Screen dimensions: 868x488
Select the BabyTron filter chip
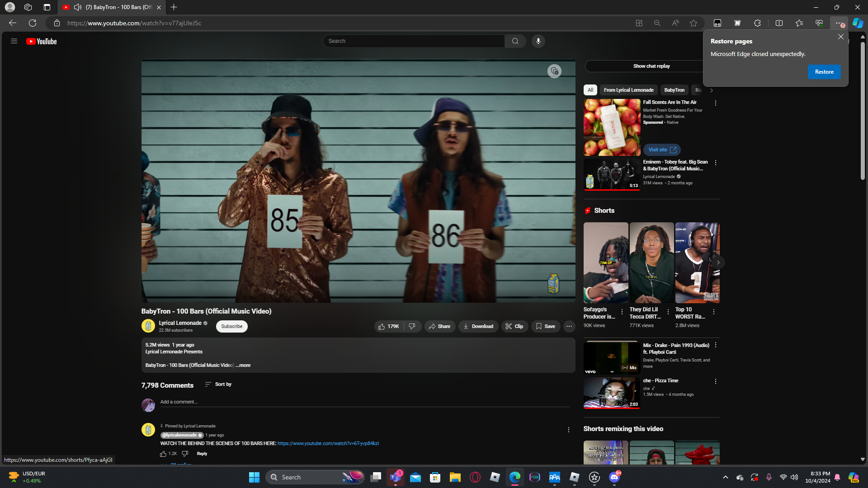pos(675,90)
